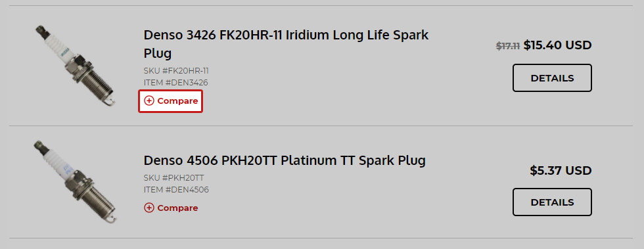Click the ITEM #DEN4506 label

(x=176, y=190)
